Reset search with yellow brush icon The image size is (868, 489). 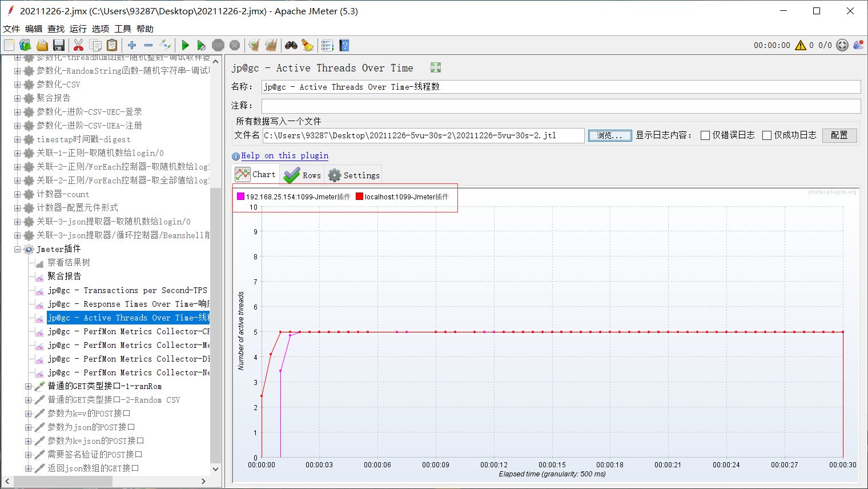pyautogui.click(x=308, y=45)
